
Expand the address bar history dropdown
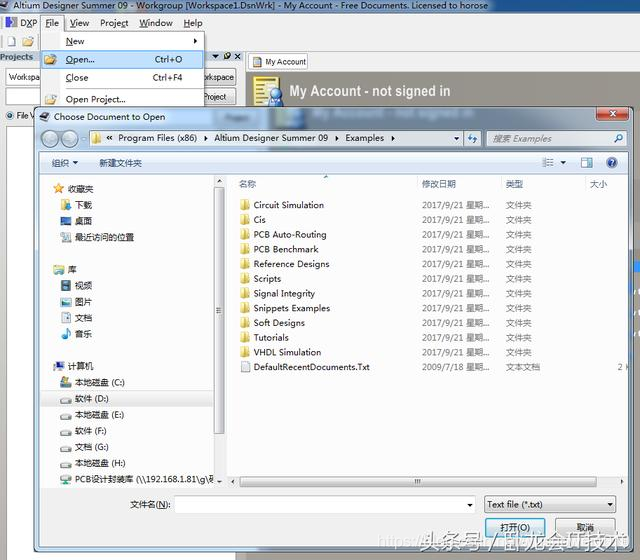456,139
